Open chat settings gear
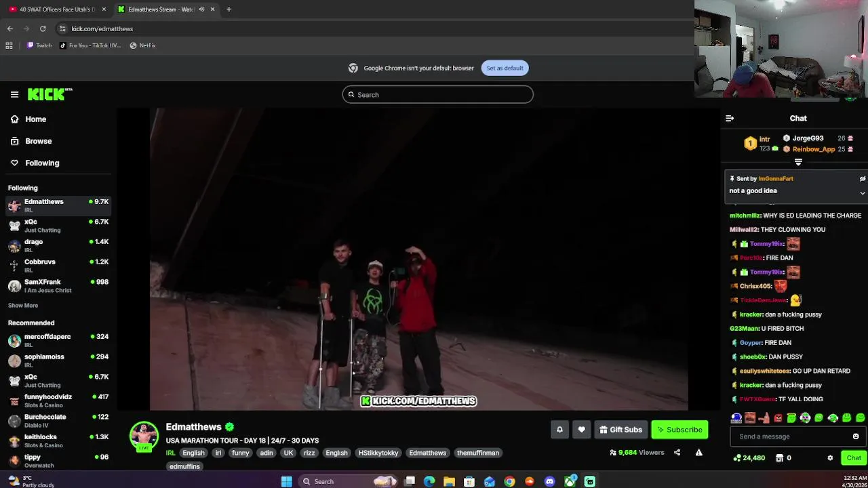This screenshot has width=868, height=488. pyautogui.click(x=830, y=458)
